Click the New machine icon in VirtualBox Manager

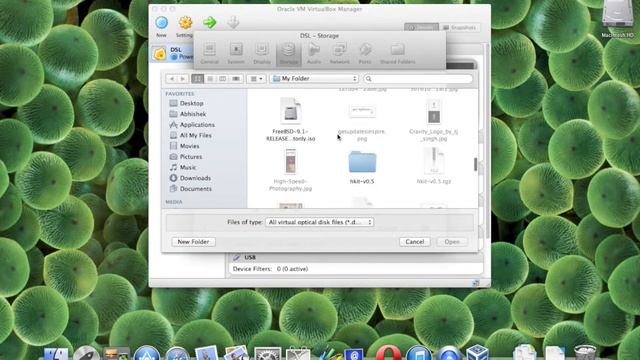161,23
